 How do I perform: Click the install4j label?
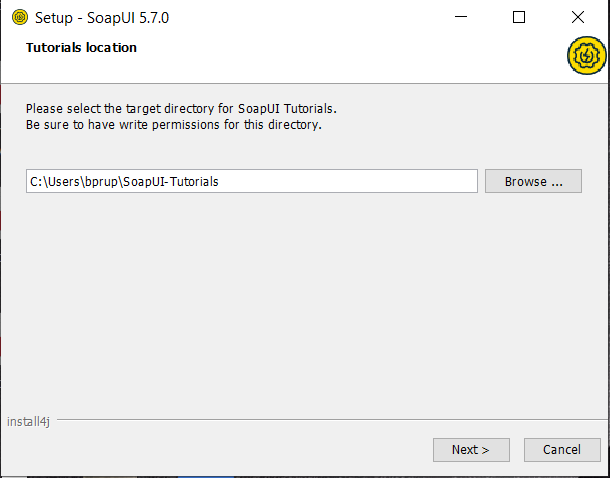(x=28, y=422)
